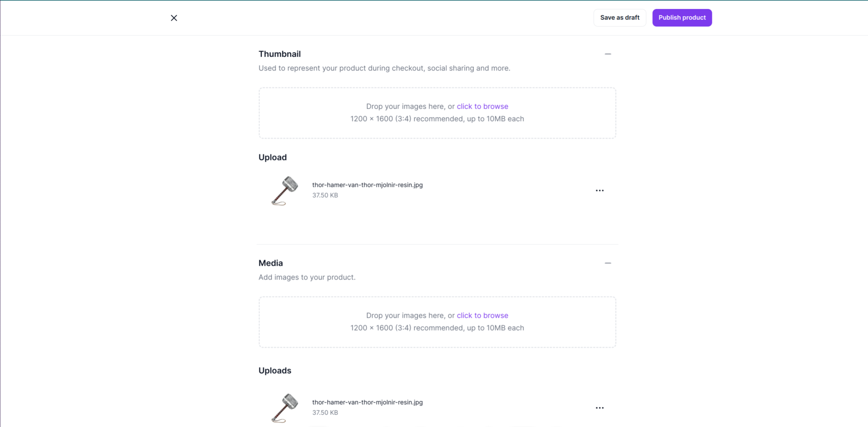
Task: Select the hammer image preview under Uploads
Action: pos(285,408)
